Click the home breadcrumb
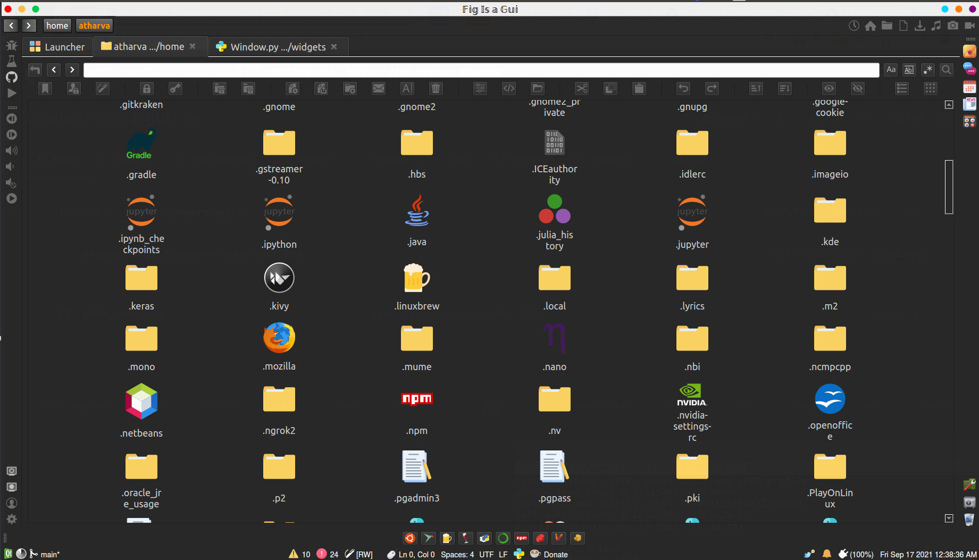The image size is (979, 560). pos(57,26)
